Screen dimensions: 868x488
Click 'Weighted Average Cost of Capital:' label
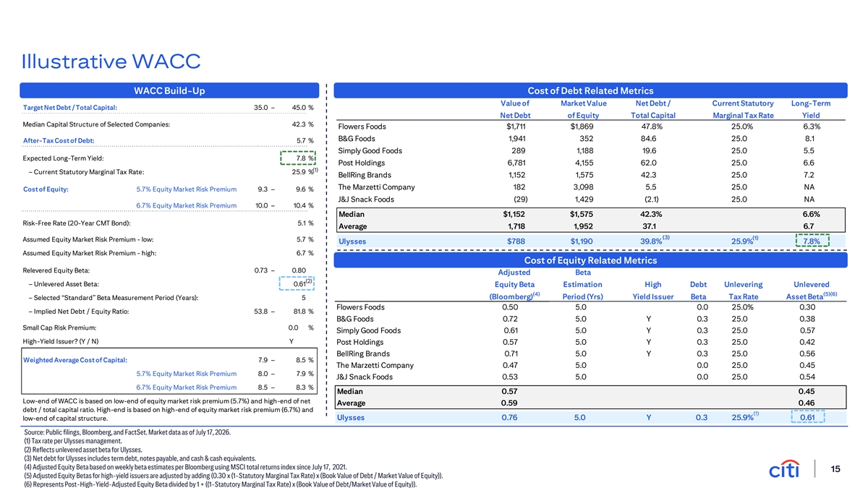point(76,360)
